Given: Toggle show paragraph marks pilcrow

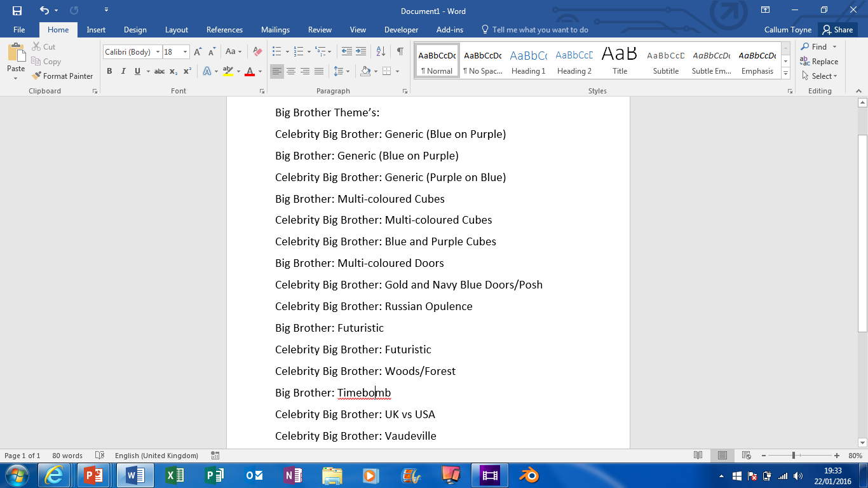Looking at the screenshot, I should click(400, 52).
